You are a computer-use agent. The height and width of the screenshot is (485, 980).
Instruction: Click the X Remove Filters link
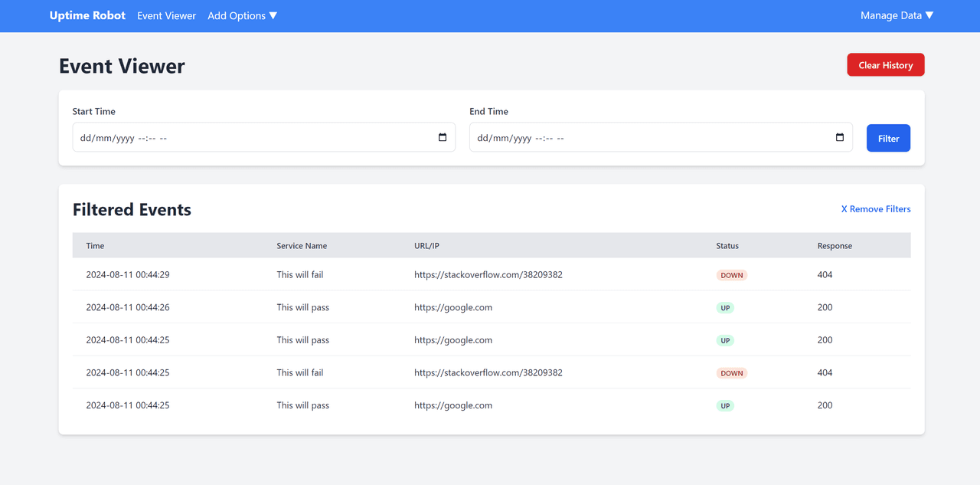pyautogui.click(x=876, y=209)
